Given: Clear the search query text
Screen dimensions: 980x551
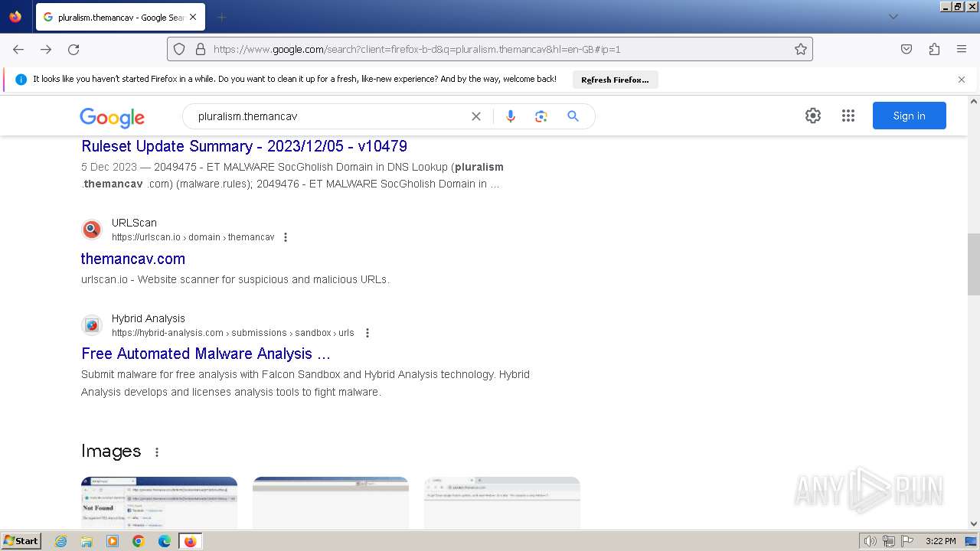Looking at the screenshot, I should (476, 116).
